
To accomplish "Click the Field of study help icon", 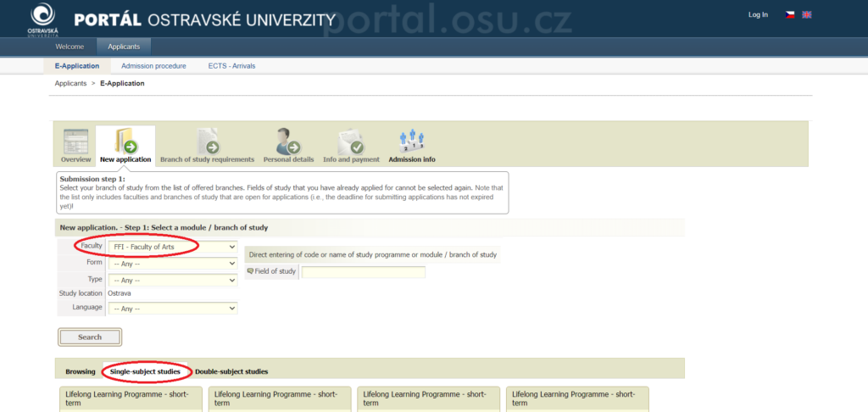I will tap(250, 271).
